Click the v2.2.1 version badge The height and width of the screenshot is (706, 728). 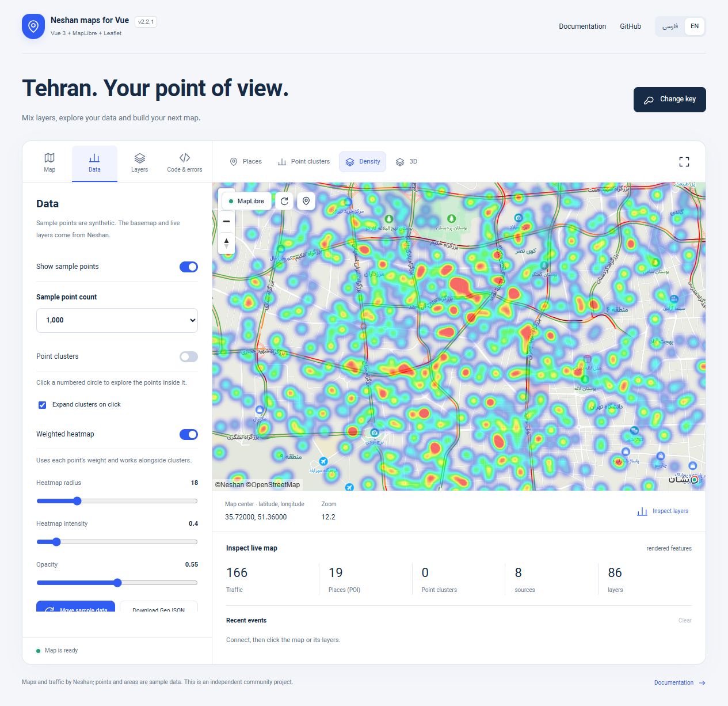146,22
